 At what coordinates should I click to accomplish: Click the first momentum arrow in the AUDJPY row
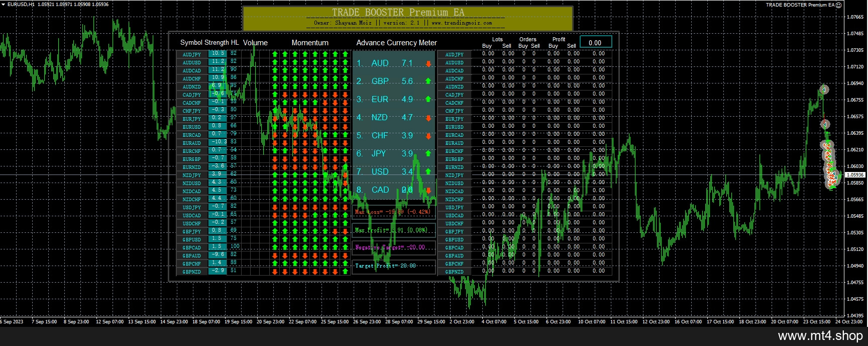275,54
